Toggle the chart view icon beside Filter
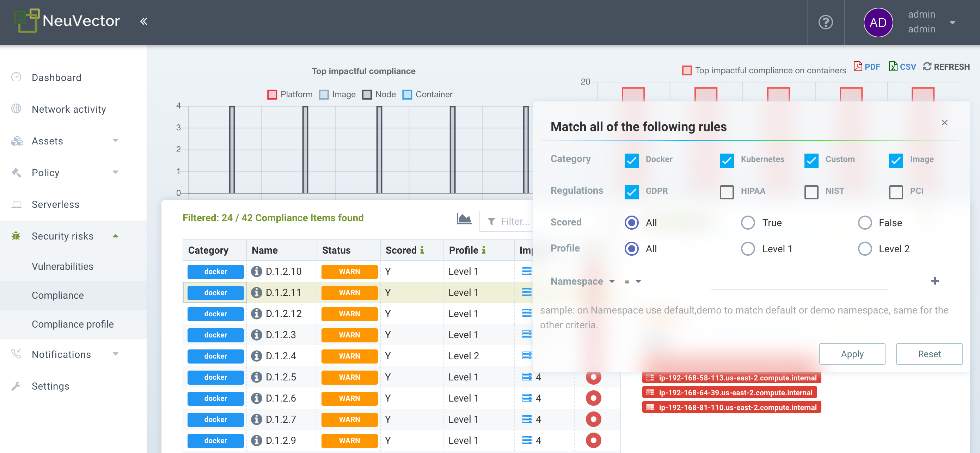Viewport: 980px width, 453px height. tap(464, 219)
